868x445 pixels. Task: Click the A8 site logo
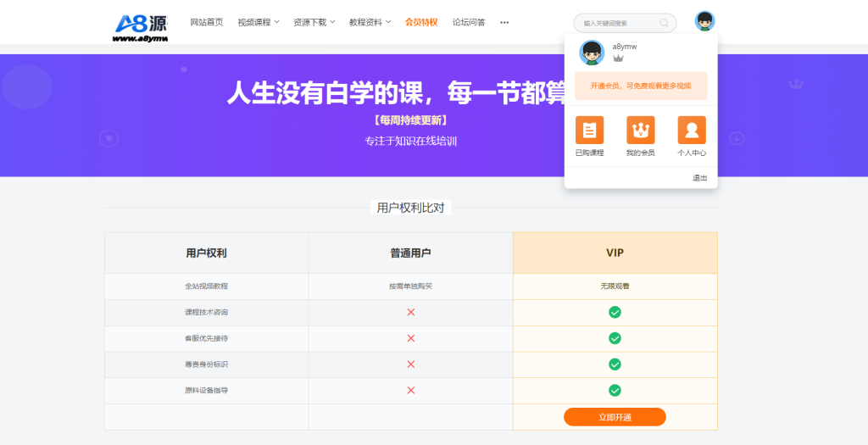(142, 27)
